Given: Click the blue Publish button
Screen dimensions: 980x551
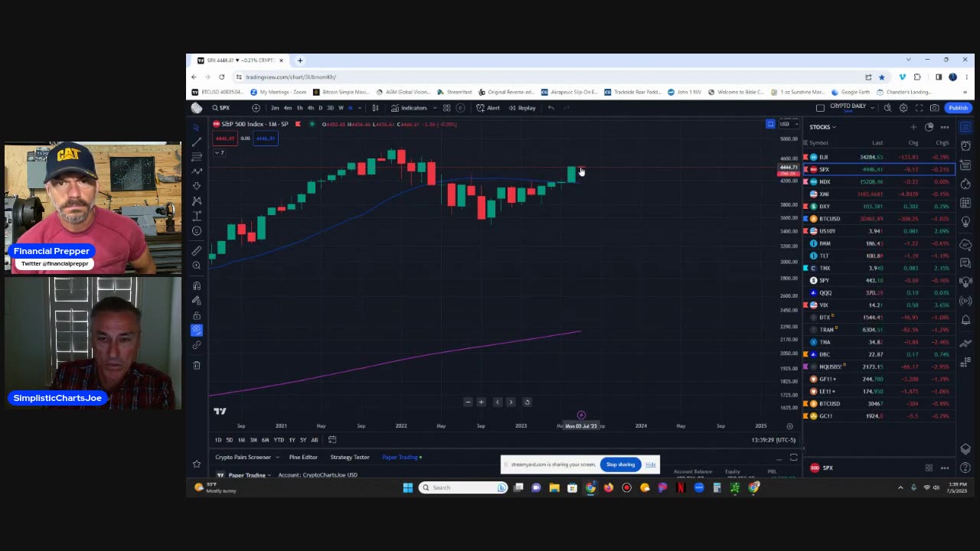Looking at the screenshot, I should pos(958,108).
